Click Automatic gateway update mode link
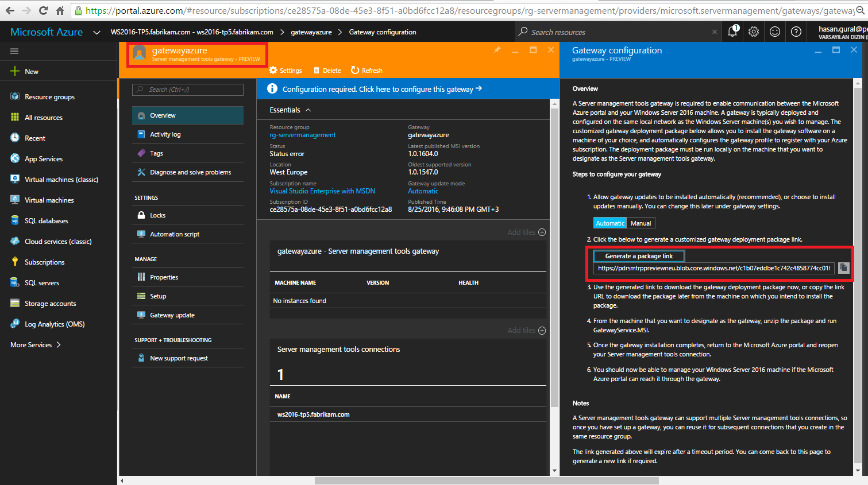868x485 pixels. 423,191
